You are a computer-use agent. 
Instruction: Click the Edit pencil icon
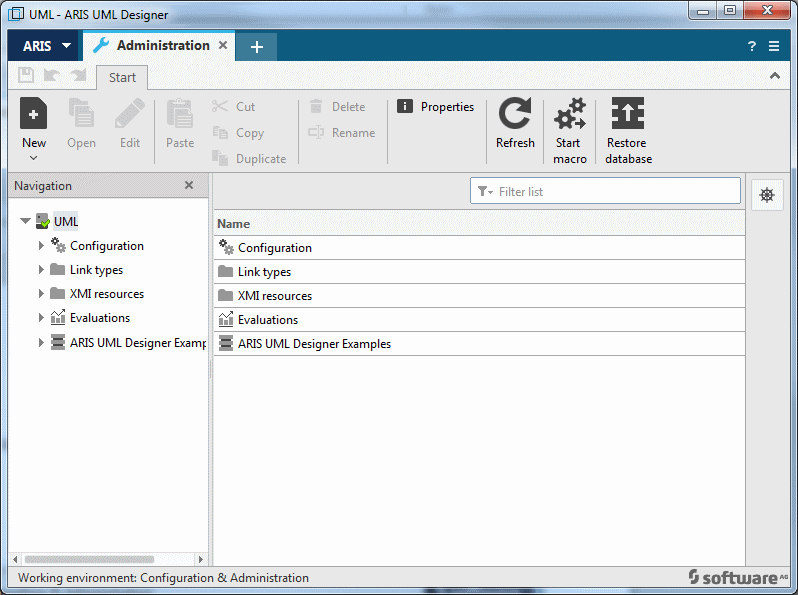[x=130, y=113]
